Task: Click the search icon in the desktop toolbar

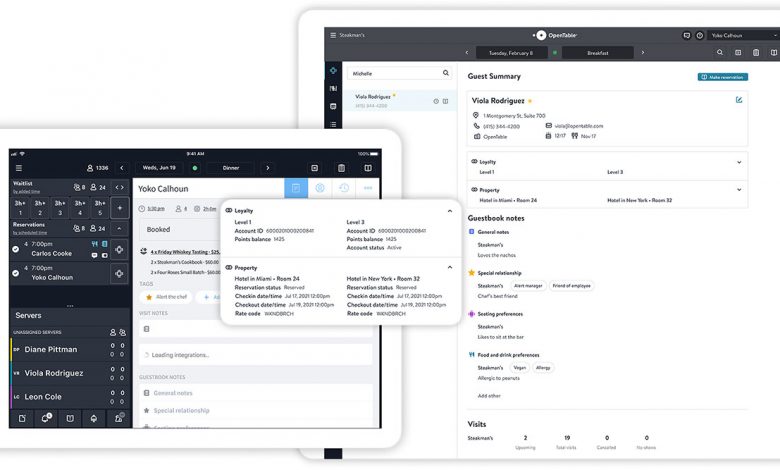Action: point(720,52)
